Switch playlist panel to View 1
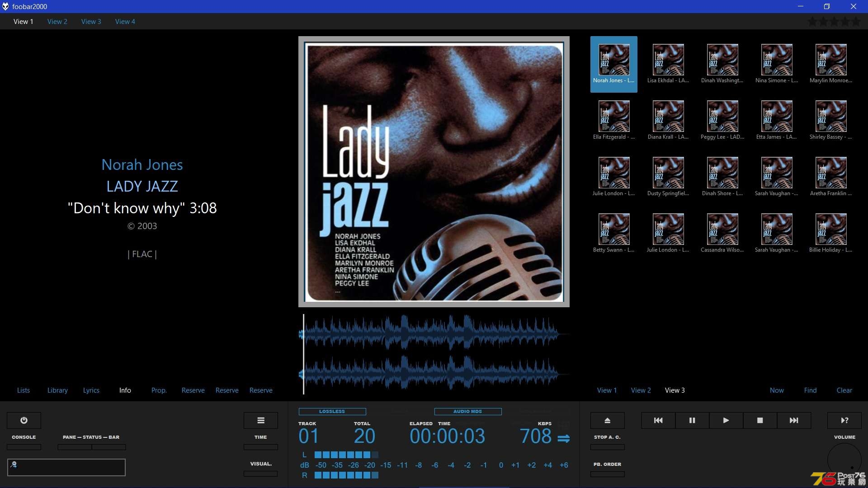Viewport: 868px width, 488px height. (607, 390)
